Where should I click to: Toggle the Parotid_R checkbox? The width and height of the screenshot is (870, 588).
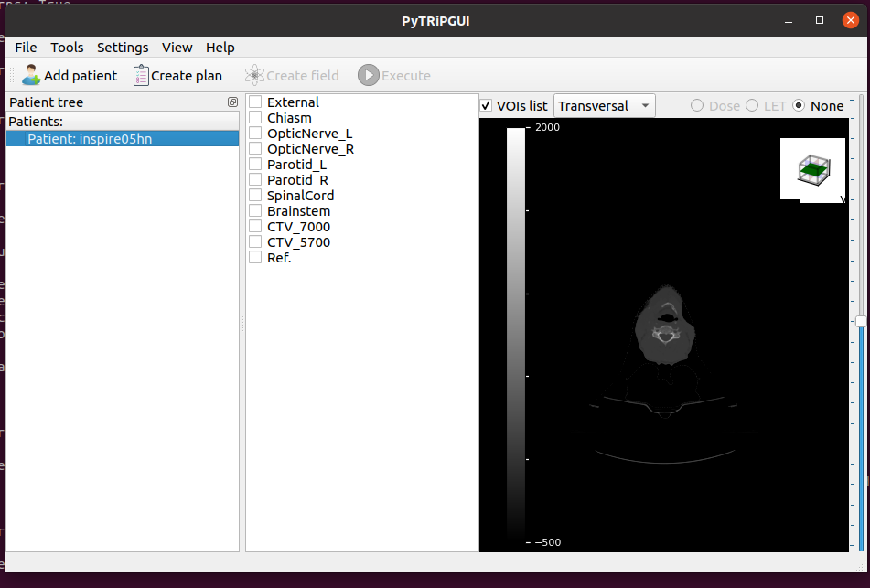click(255, 179)
